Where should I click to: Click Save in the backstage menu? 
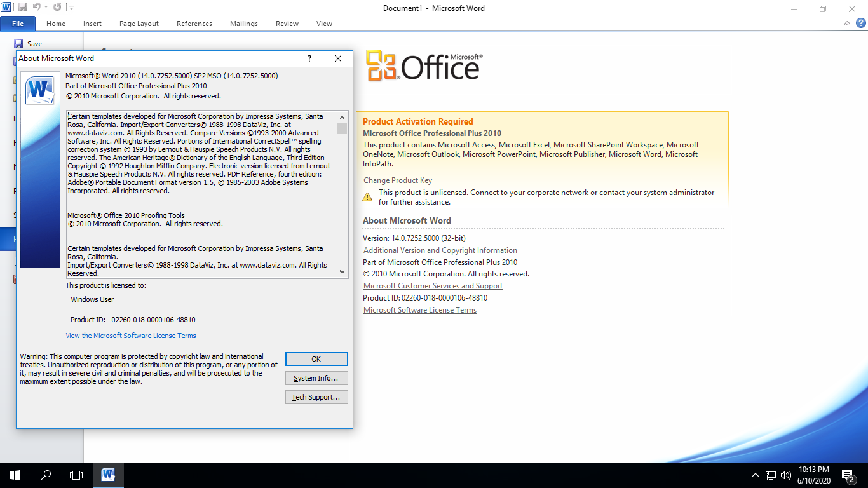pos(28,44)
